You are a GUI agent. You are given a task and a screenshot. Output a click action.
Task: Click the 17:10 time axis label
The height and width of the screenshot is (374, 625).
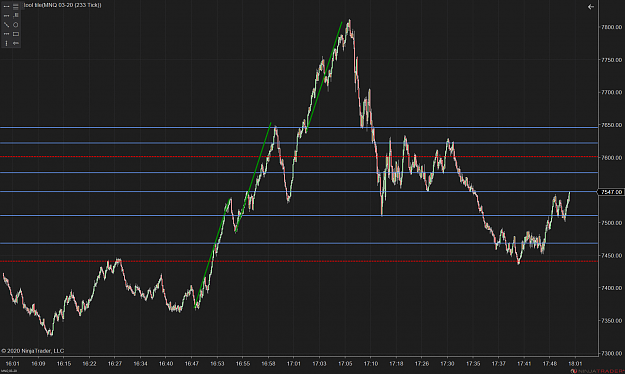pyautogui.click(x=371, y=364)
